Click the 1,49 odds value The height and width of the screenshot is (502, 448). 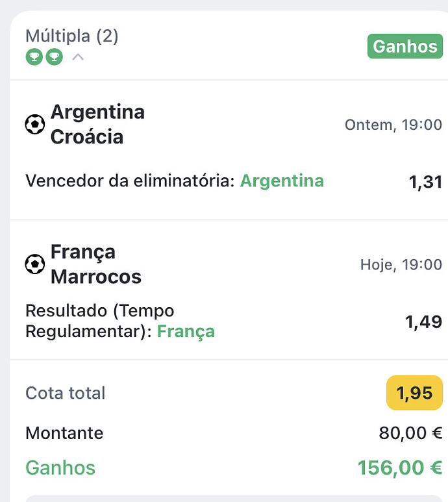pos(424,321)
